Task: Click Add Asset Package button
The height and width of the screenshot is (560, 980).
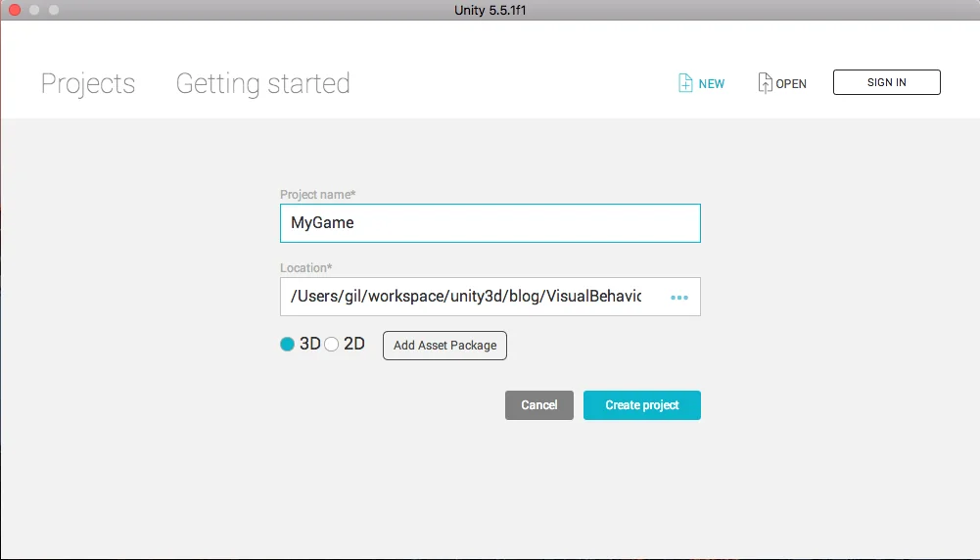Action: [x=444, y=346]
